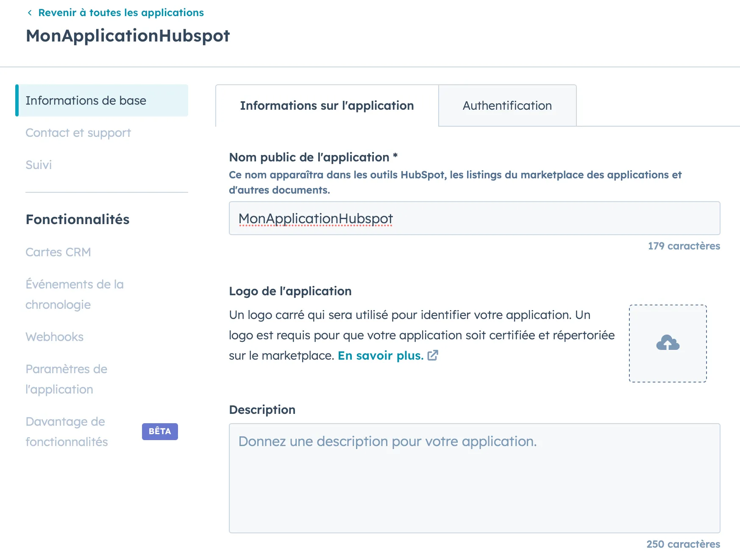Click the cloud upload logo icon
Screen dimensions: 740x560
tap(668, 343)
